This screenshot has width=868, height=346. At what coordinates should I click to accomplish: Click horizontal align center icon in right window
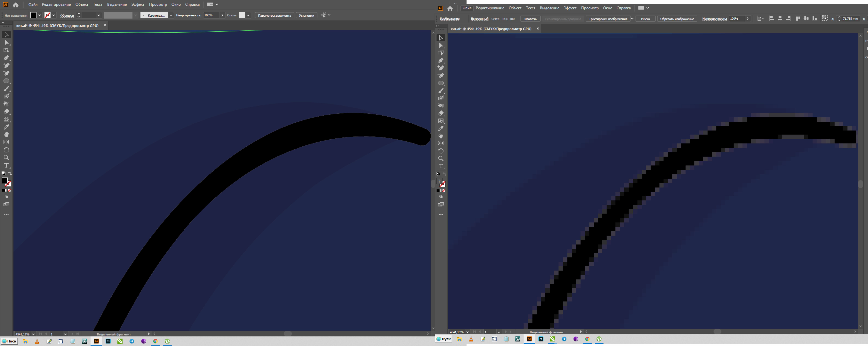pyautogui.click(x=780, y=19)
